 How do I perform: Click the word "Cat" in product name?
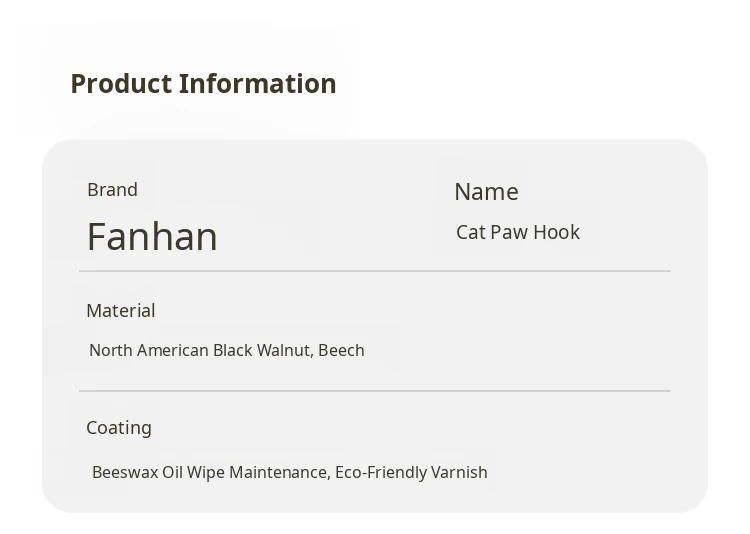pos(470,232)
